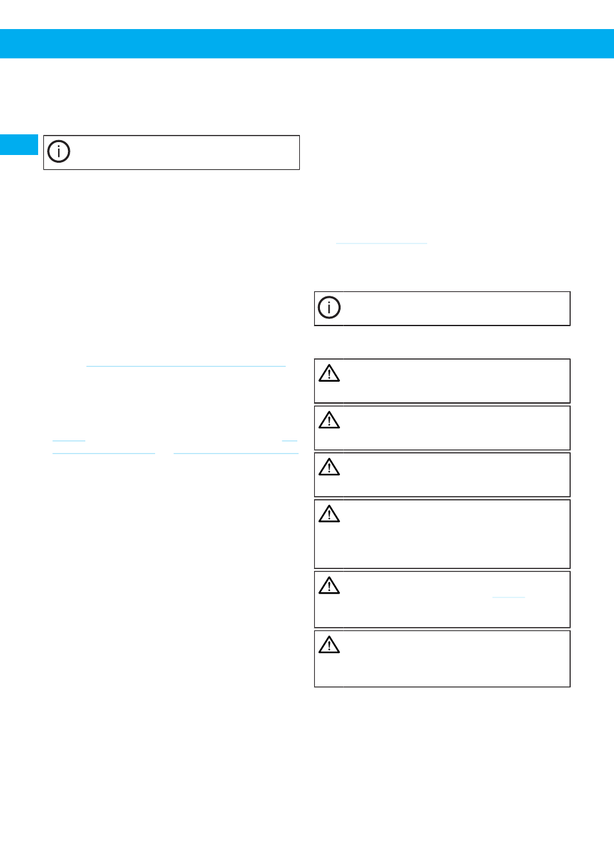This screenshot has height=868, width=614.
Task: Click inside the right column info note box
Action: 442,309
